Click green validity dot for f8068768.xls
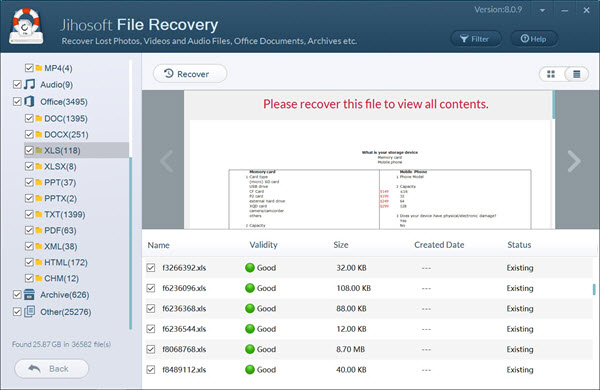 pos(250,349)
